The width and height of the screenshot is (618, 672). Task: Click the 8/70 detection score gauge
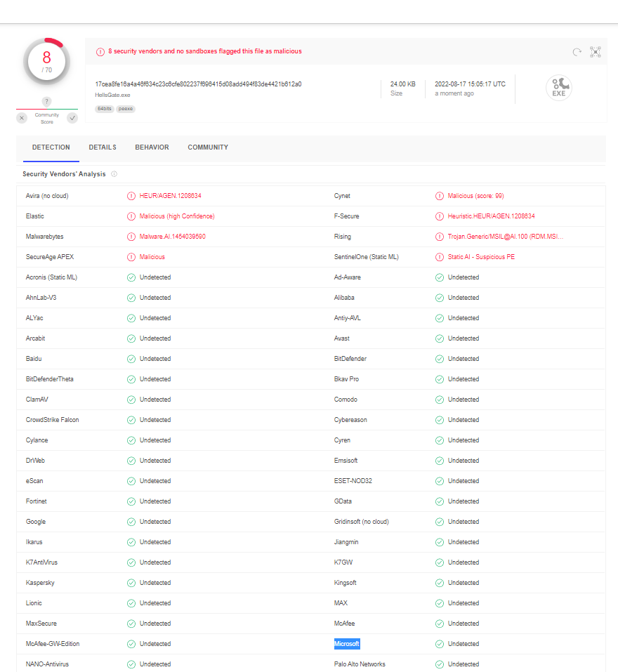(x=47, y=61)
